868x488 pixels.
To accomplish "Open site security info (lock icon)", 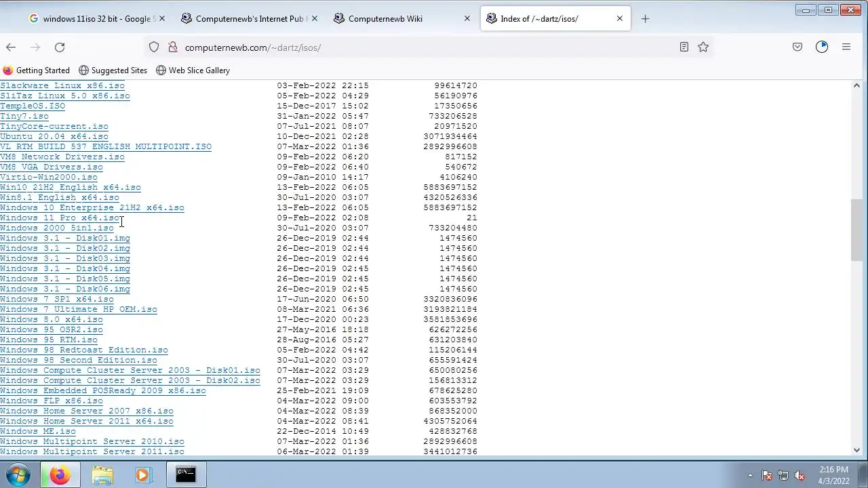I will (172, 47).
